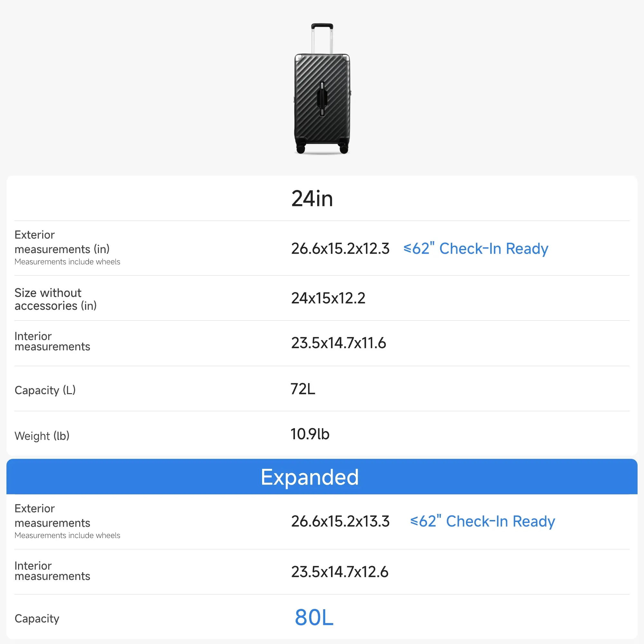Click the blue 80L capacity value
This screenshot has height=644, width=644.
pyautogui.click(x=314, y=617)
